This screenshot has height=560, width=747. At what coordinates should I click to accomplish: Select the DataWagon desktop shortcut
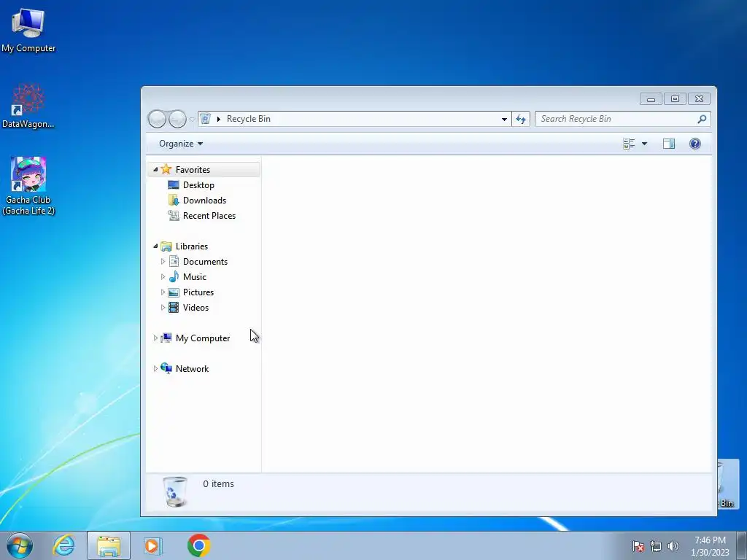[28, 106]
